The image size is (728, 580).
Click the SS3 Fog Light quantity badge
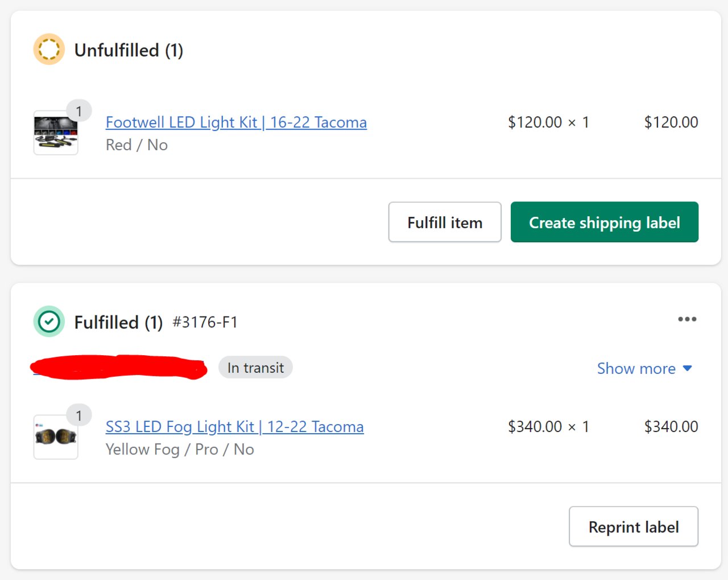pyautogui.click(x=79, y=416)
